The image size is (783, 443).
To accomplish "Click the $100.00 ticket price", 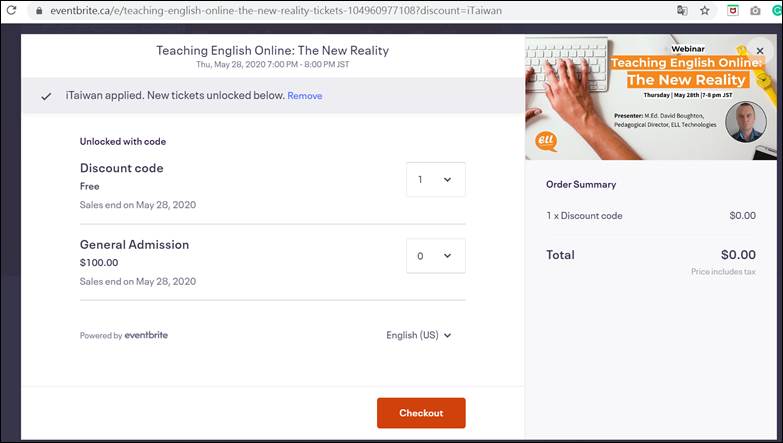I will [99, 263].
